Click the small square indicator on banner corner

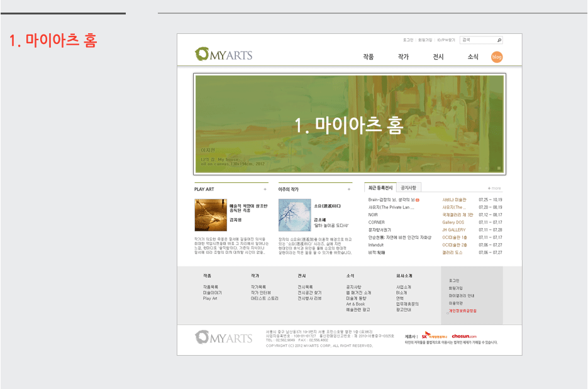point(499,168)
